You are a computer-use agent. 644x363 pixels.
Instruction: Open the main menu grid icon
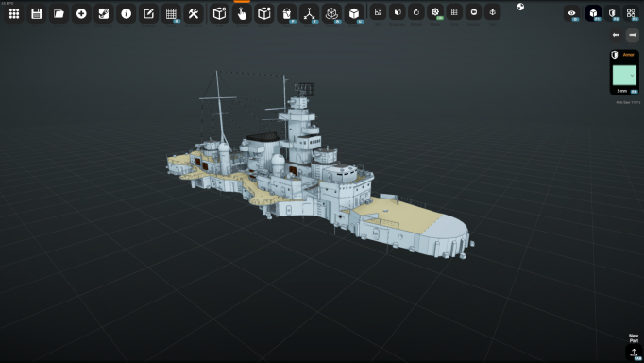[x=14, y=13]
